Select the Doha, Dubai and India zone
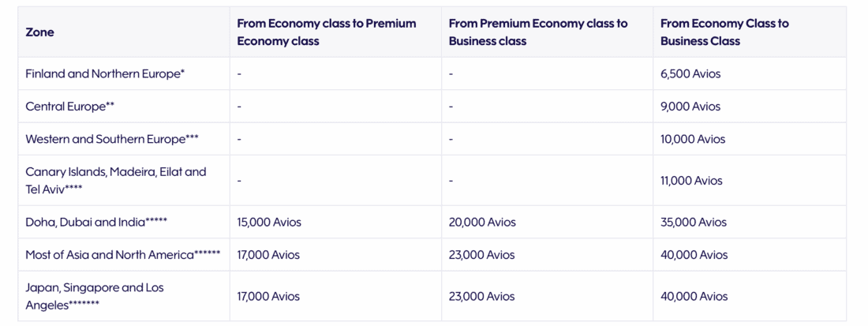The height and width of the screenshot is (326, 868). click(x=96, y=223)
